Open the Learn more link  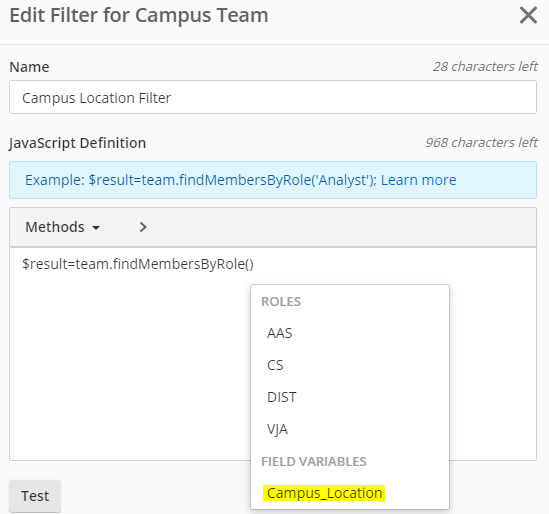(418, 180)
